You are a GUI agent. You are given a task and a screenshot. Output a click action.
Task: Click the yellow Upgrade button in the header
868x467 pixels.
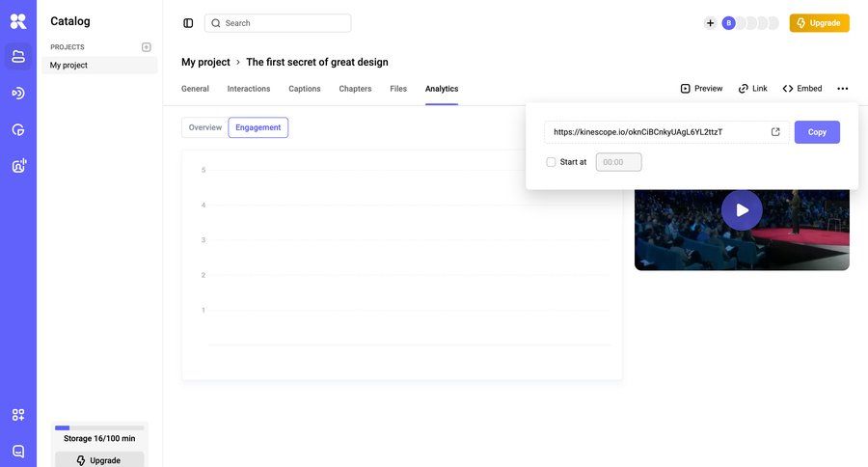[819, 23]
